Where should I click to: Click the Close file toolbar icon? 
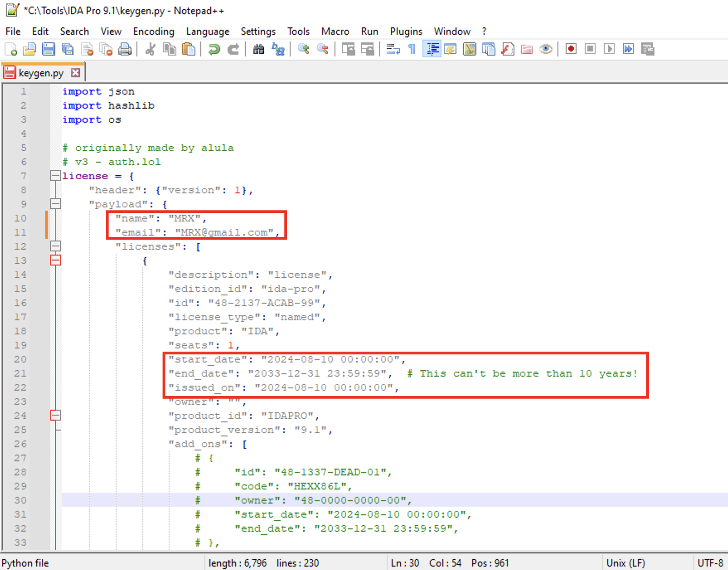(x=87, y=49)
